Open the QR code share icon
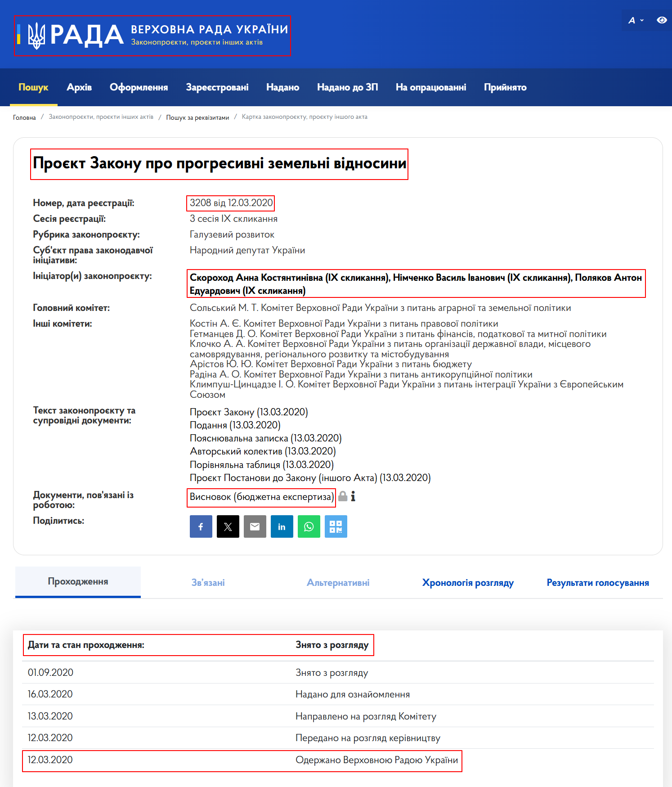 [336, 526]
